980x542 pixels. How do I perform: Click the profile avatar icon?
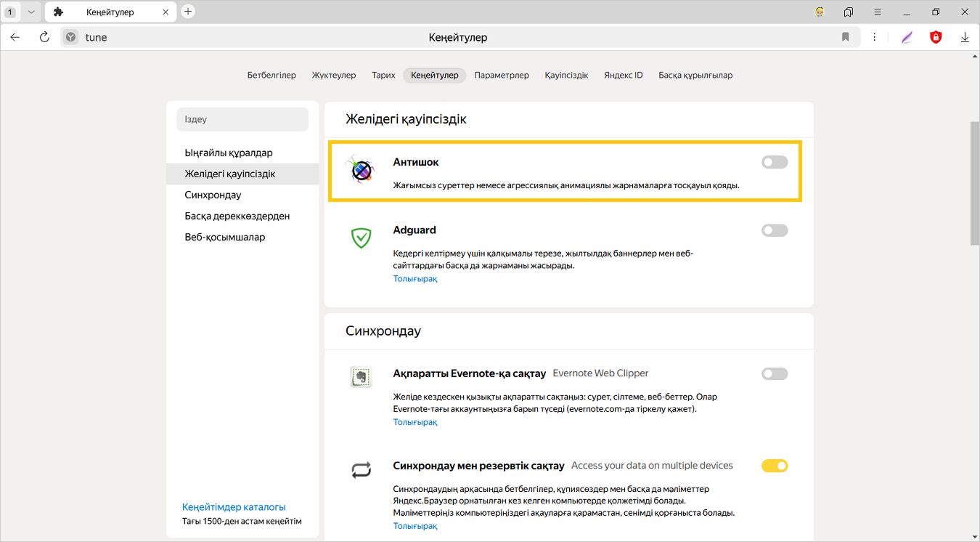820,12
